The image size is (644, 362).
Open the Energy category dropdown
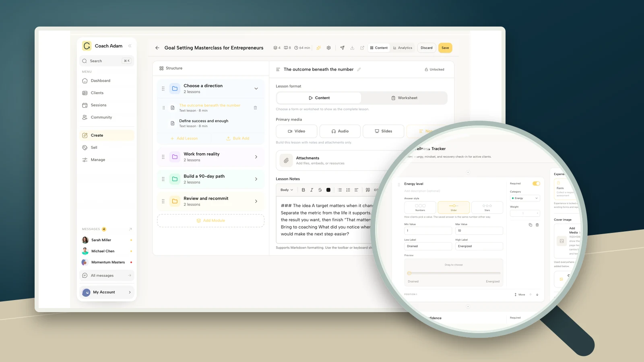pos(525,198)
